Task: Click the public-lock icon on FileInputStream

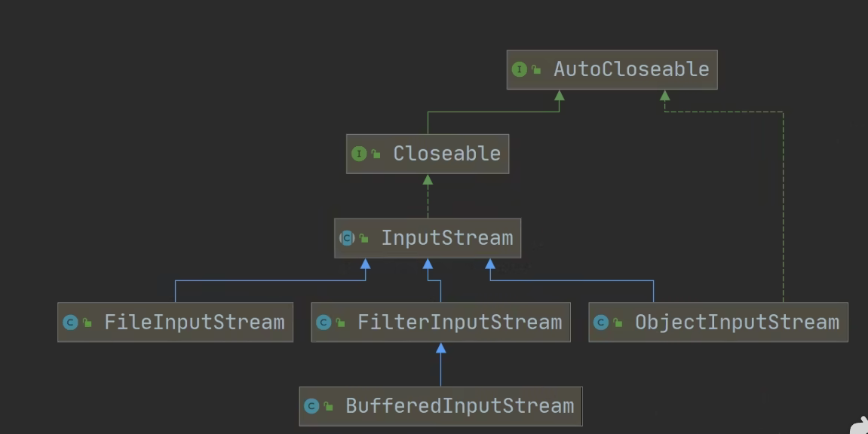Action: (87, 323)
